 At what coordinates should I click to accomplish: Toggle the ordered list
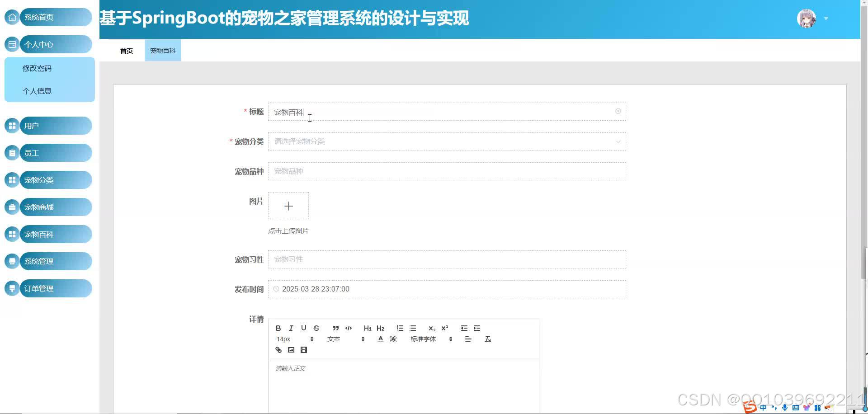[400, 328]
